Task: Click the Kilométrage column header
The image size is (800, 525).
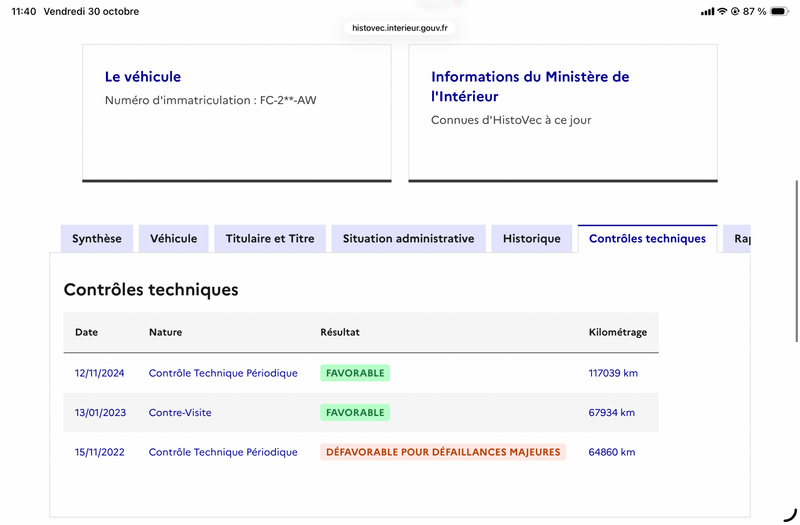Action: 618,332
